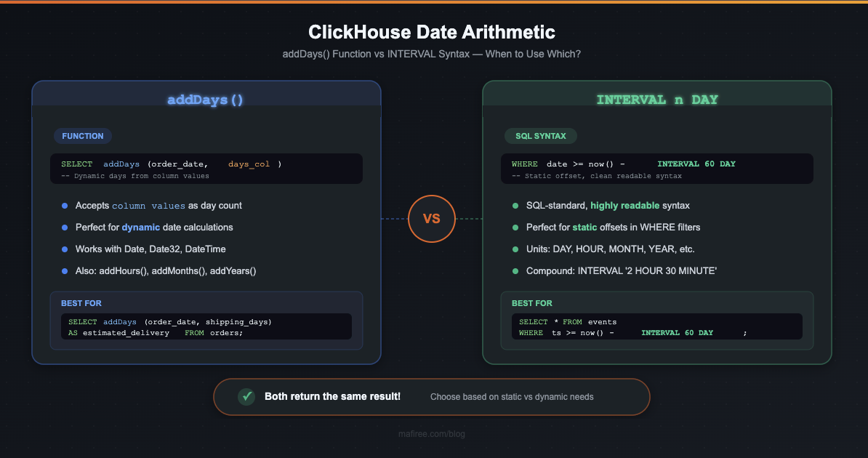Image resolution: width=868 pixels, height=458 pixels.
Task: Select the orange VS circle badge
Action: (432, 219)
